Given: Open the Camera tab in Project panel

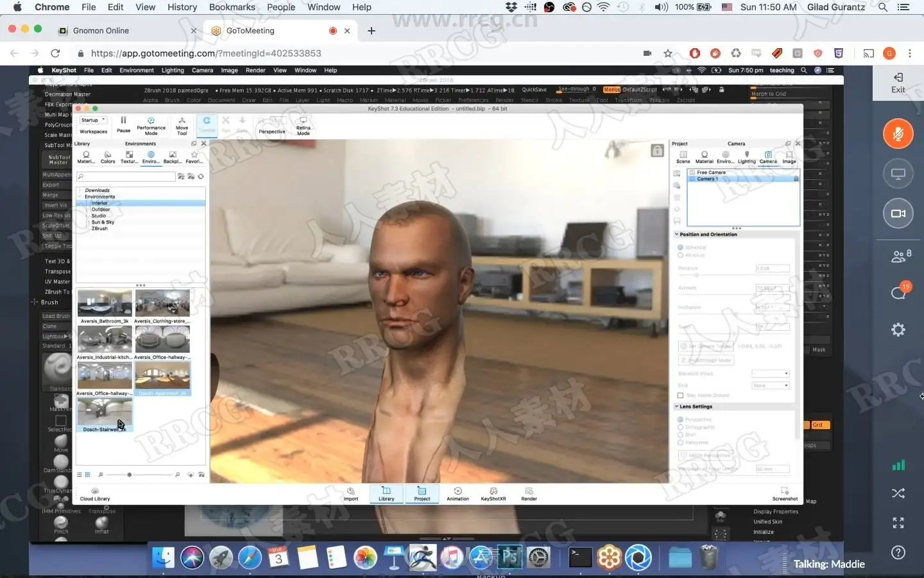Looking at the screenshot, I should (x=768, y=157).
